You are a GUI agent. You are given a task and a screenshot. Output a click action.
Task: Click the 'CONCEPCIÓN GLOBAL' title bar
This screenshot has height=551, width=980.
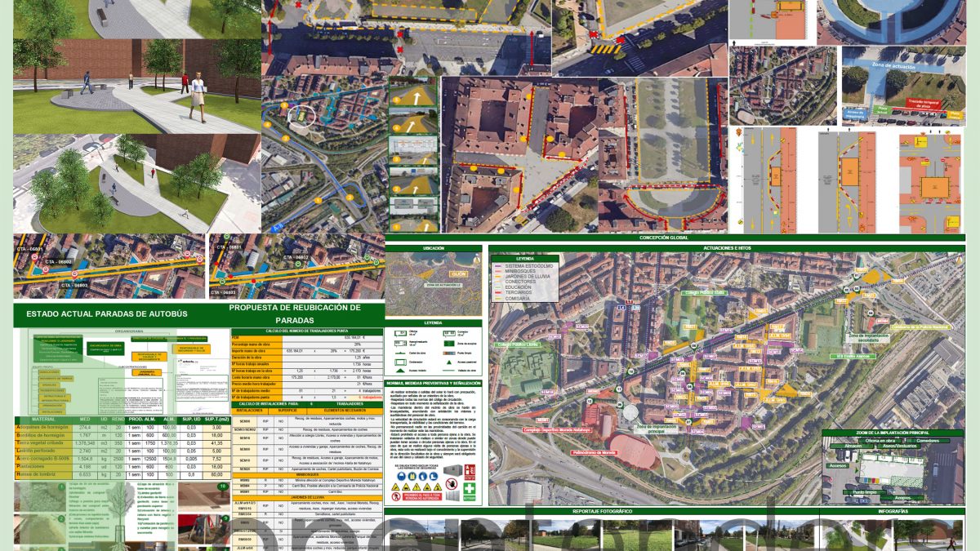click(675, 238)
